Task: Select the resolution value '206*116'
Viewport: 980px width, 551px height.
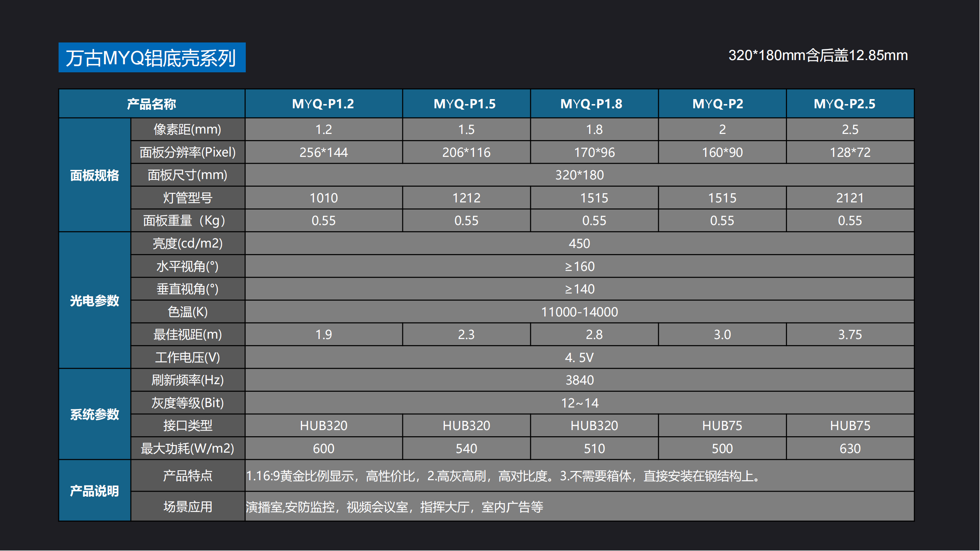Action: 466,152
